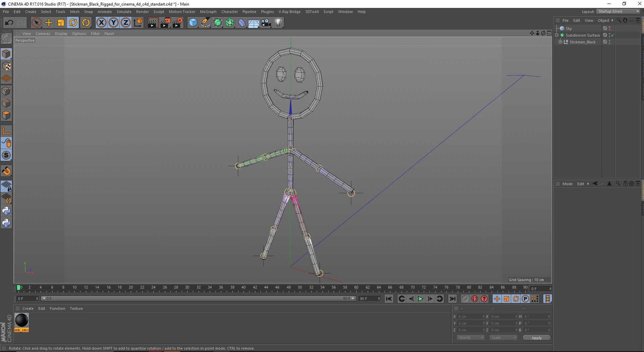The width and height of the screenshot is (644, 352).
Task: Activate the Rotate tool in top toolbar
Action: [x=73, y=23]
